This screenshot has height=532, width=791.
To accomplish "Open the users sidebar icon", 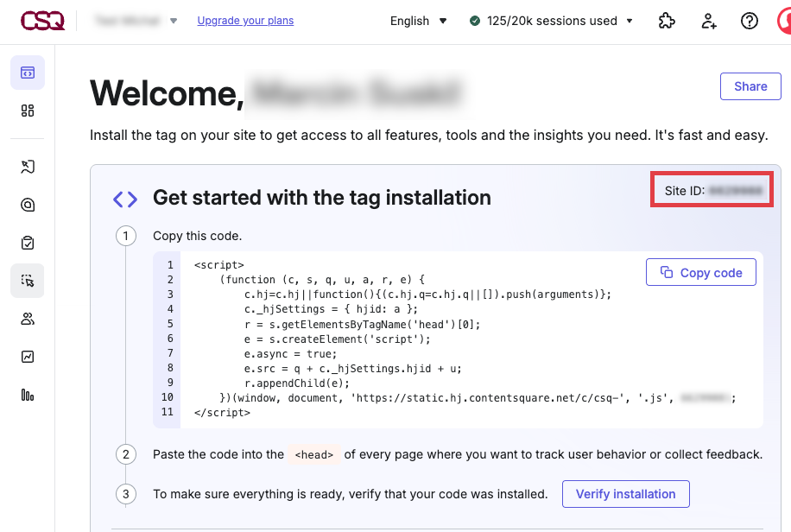I will coord(28,319).
